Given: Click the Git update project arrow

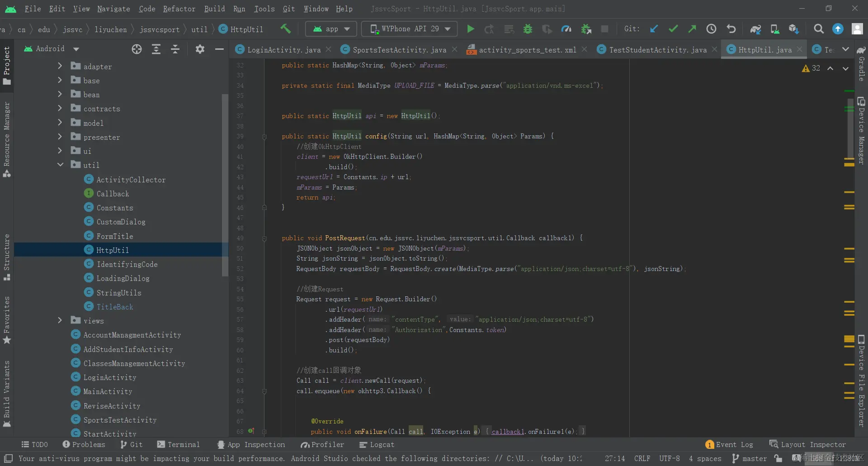Looking at the screenshot, I should coord(654,29).
